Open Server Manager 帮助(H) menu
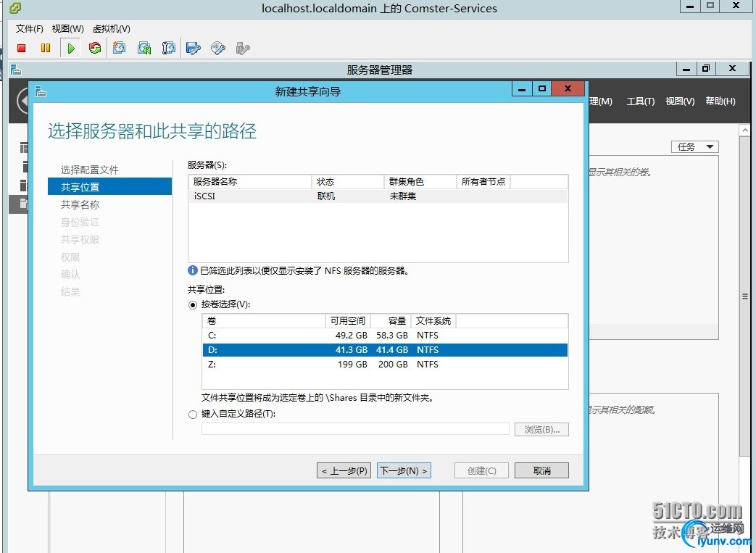Screen dimensions: 756x553 (720, 101)
